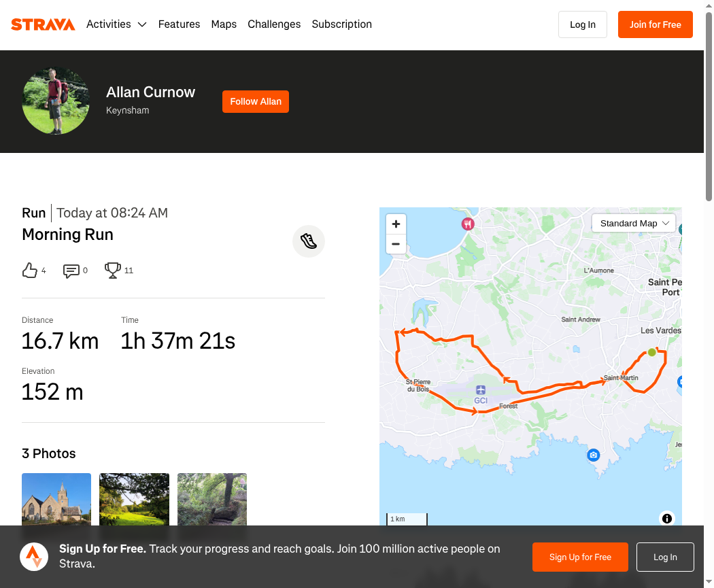714x588 pixels.
Task: Click Sign Up for Free in banner
Action: 580,557
